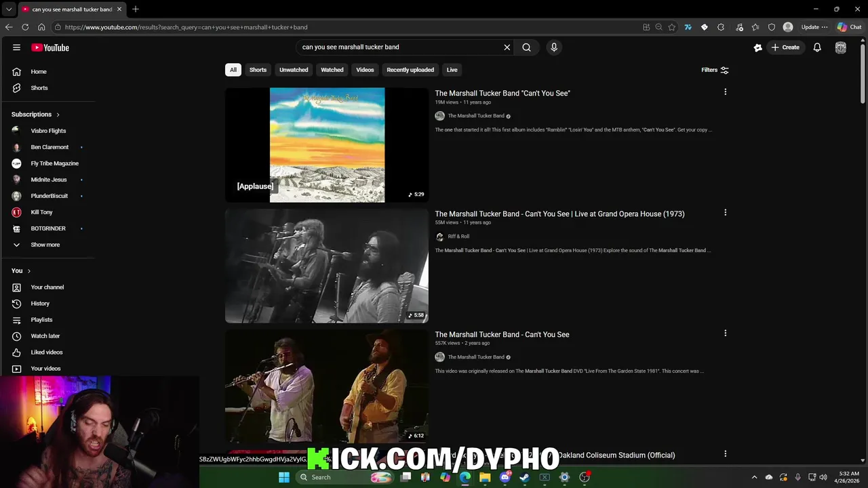This screenshot has height=488, width=868.
Task: Open the Favorites list icon in toolbar
Action: click(755, 27)
